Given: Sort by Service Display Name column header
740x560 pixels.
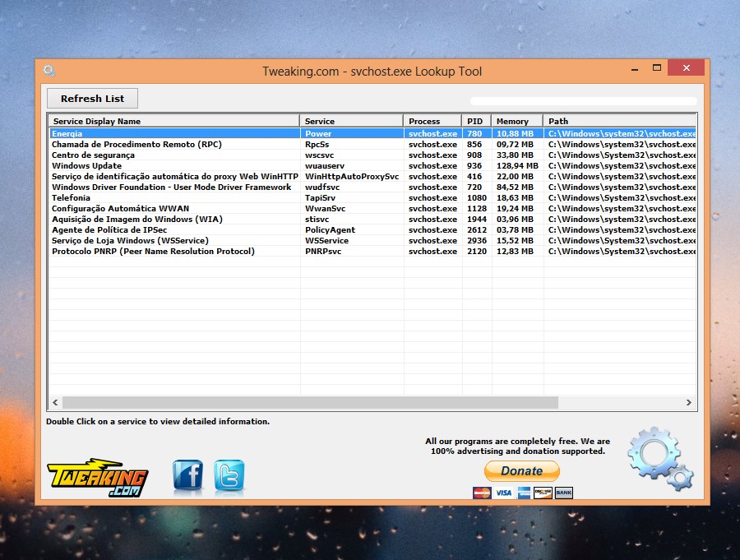Looking at the screenshot, I should (174, 121).
